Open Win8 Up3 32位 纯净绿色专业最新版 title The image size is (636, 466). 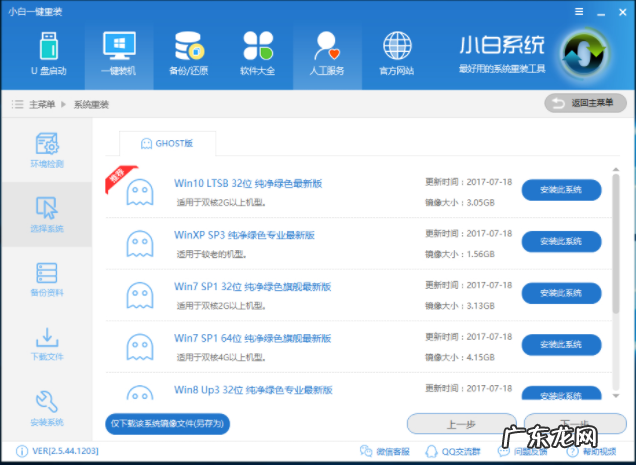pos(254,389)
